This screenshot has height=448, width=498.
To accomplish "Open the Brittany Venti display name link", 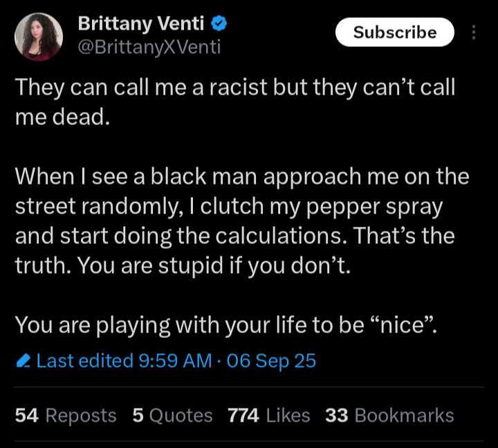I will click(x=140, y=24).
